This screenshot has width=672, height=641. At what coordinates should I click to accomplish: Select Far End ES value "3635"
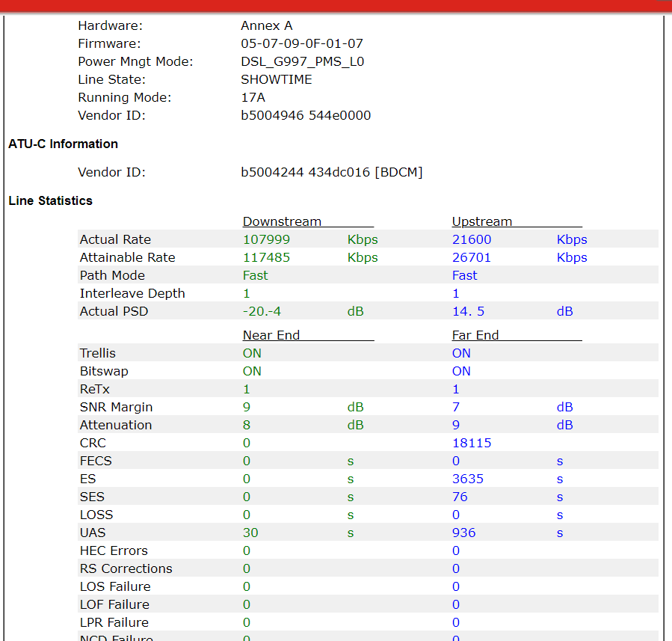[x=468, y=479]
